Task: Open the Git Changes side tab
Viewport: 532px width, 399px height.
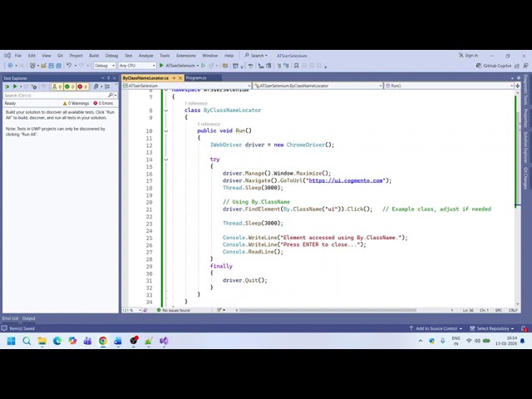Action: (x=525, y=177)
